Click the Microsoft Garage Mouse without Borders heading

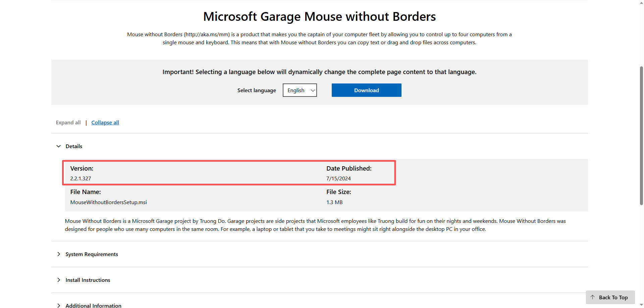pyautogui.click(x=319, y=16)
